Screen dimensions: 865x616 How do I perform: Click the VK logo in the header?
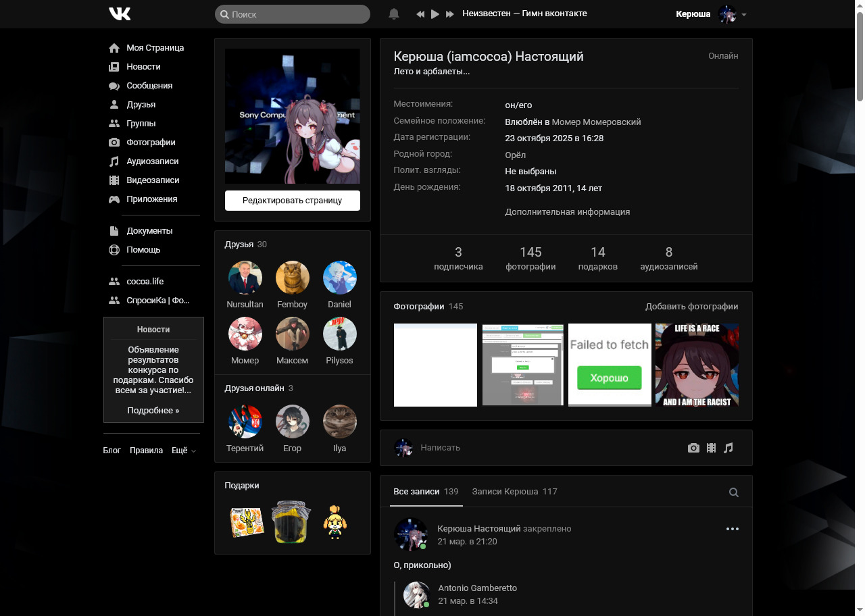(120, 14)
